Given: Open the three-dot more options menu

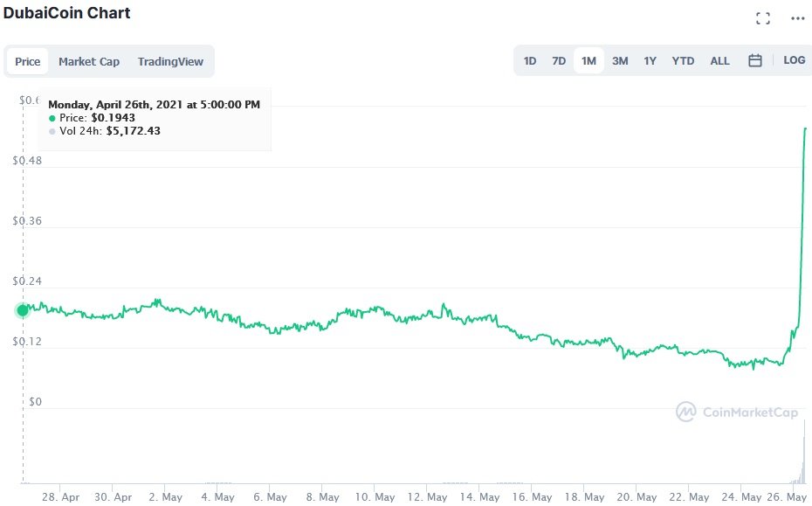Looking at the screenshot, I should (798, 18).
